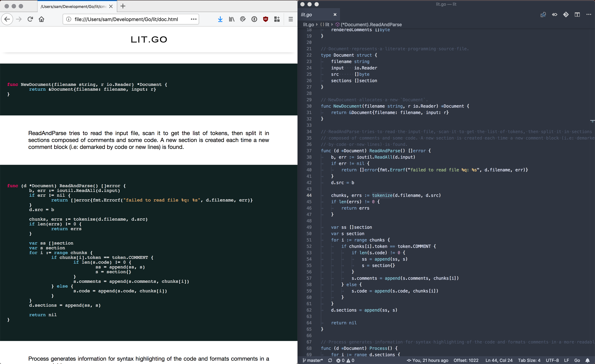Open a new browser tab with plus
Screen dimensions: 595x364
(123, 6)
